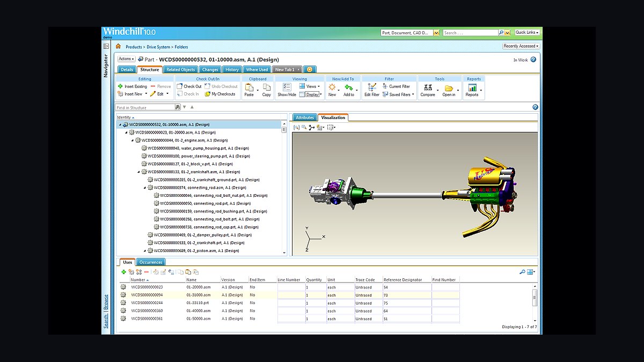The height and width of the screenshot is (362, 644).
Task: Click the Drive System breadcrumb link
Action: (159, 47)
